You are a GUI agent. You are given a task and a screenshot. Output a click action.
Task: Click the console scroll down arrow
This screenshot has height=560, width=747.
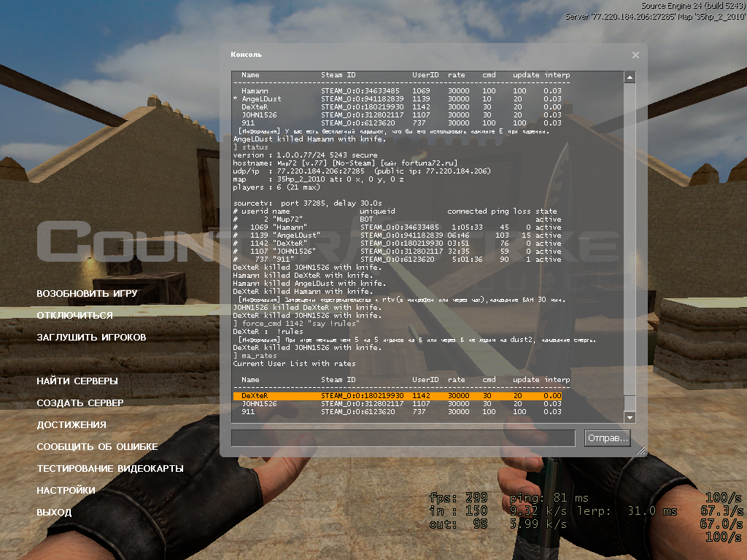click(630, 417)
